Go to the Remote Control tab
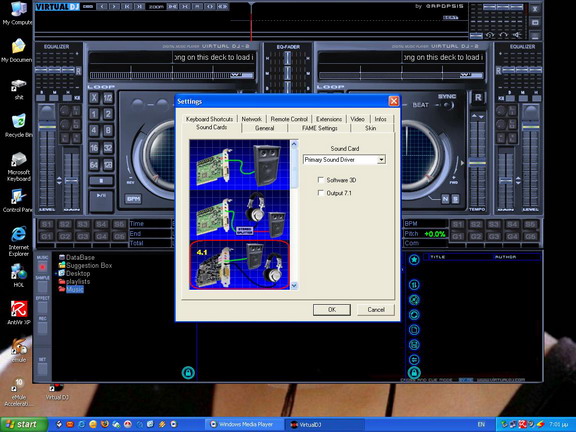This screenshot has width=576, height=432. coord(289,119)
